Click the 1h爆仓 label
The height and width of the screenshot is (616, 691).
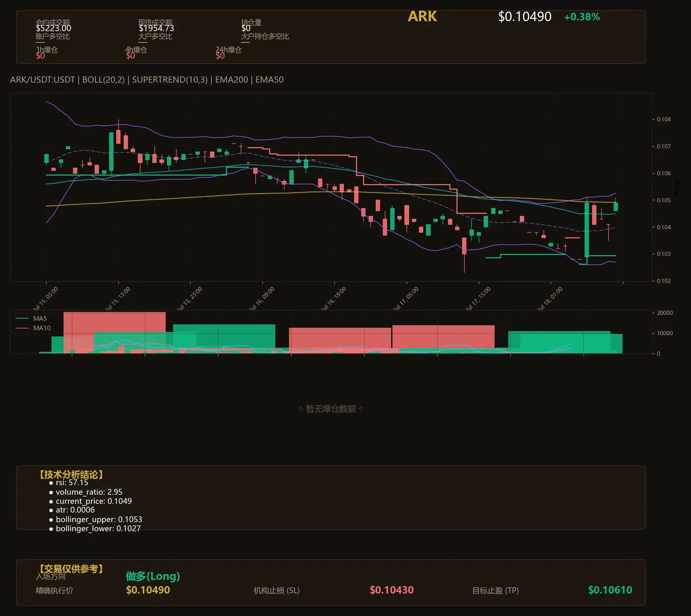(47, 50)
